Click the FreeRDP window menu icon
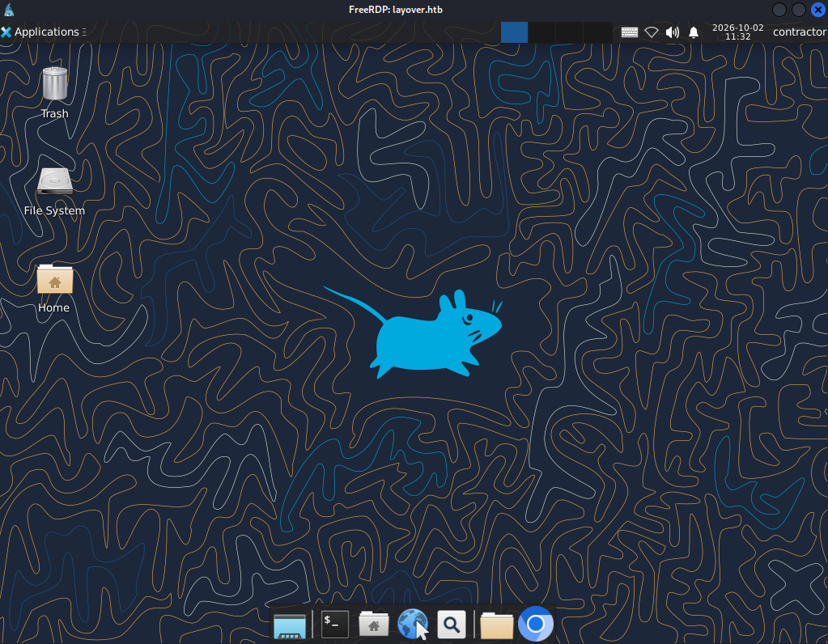The height and width of the screenshot is (644, 828). coord(9,10)
